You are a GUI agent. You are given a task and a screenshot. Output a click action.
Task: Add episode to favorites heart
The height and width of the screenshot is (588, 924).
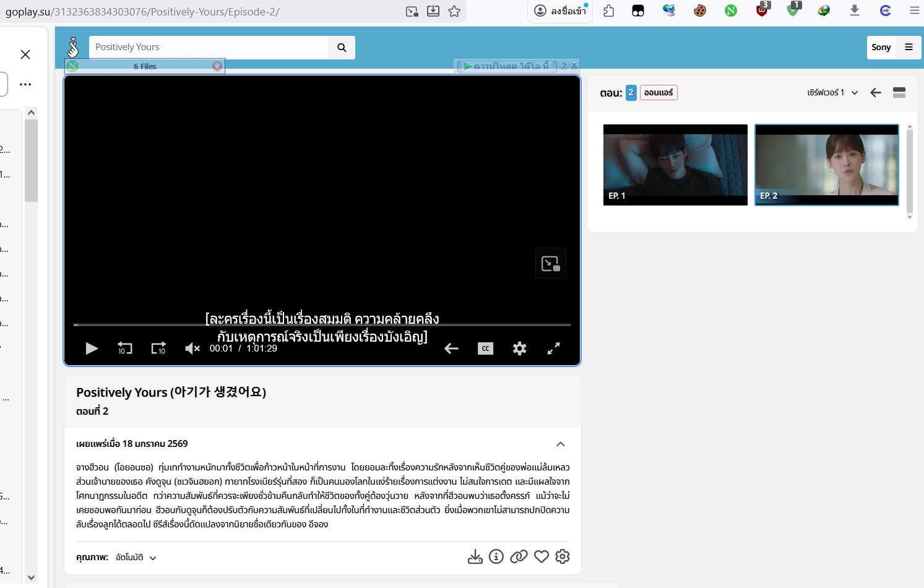(542, 557)
